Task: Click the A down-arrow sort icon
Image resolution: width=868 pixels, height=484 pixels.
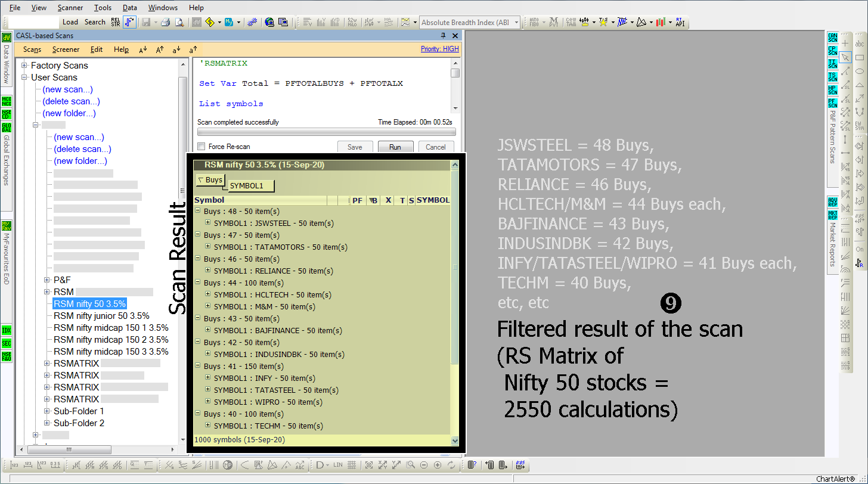Action: [x=143, y=50]
